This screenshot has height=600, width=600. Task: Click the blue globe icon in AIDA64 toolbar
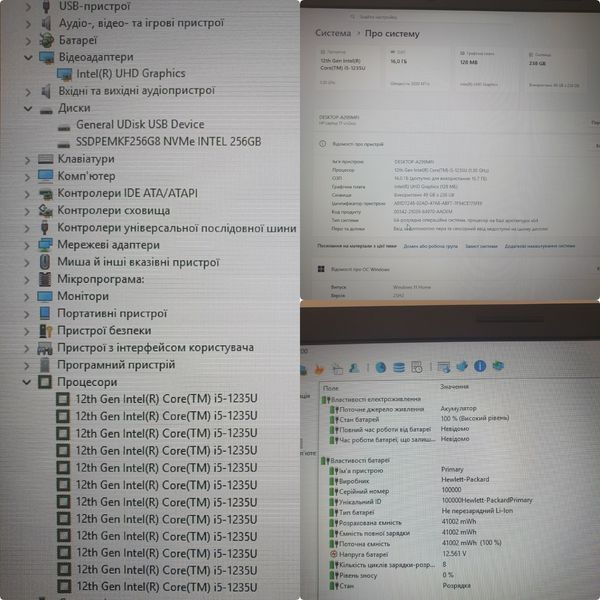pos(380,368)
